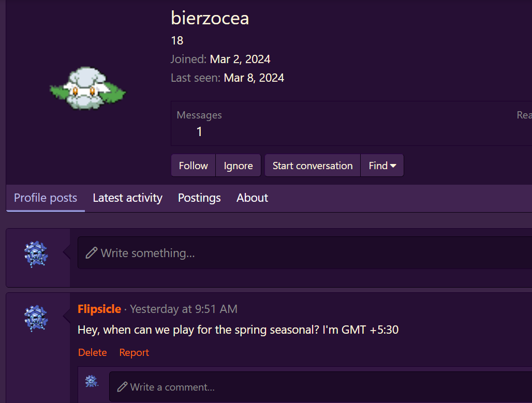Screen dimensions: 532x403
Task: Start conversation with bierzocea
Action: pos(313,166)
